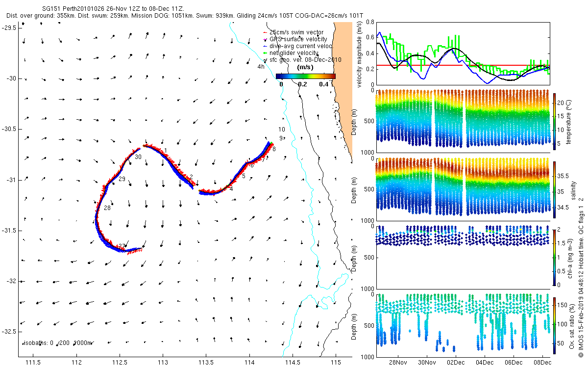Viewport: 588px width, 368px height.
Task: Click the red horizontal line in velocity plot
Action: [463, 65]
